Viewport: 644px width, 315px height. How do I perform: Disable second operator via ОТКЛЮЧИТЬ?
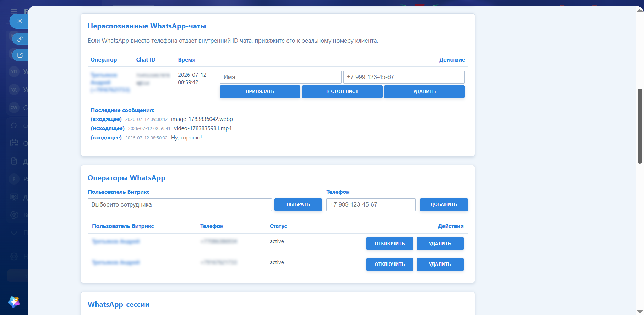pyautogui.click(x=390, y=265)
